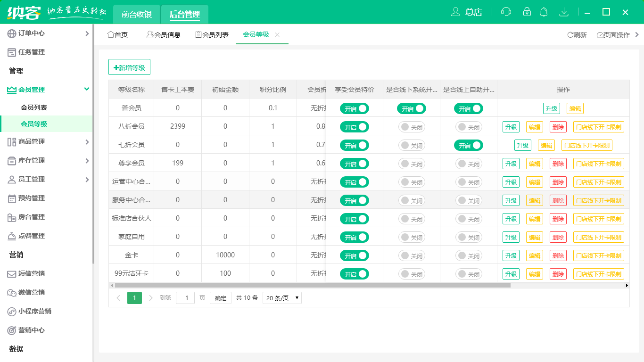Click 升级 for 普会员
The width and height of the screenshot is (644, 362).
point(551,108)
